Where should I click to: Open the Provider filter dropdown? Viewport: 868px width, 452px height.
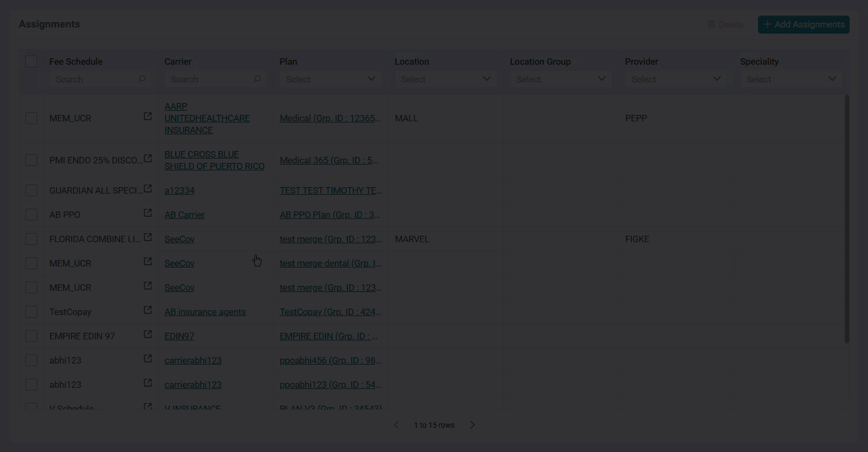click(676, 79)
